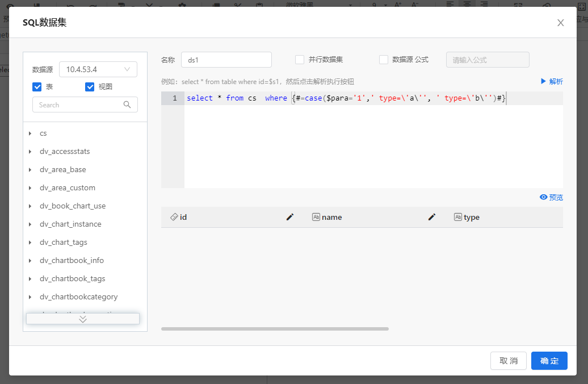Uncheck the 表 checkbox

click(37, 87)
